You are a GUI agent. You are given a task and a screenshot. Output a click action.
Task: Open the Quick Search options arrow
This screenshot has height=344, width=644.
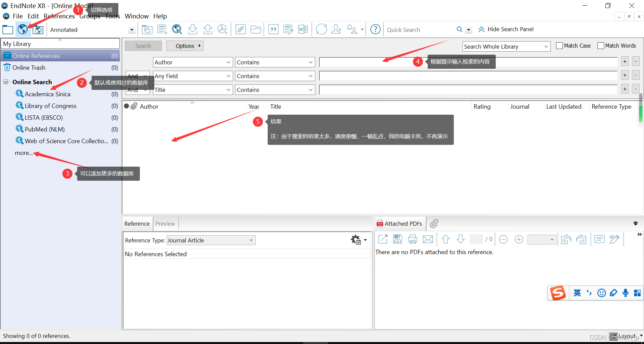[x=469, y=30]
